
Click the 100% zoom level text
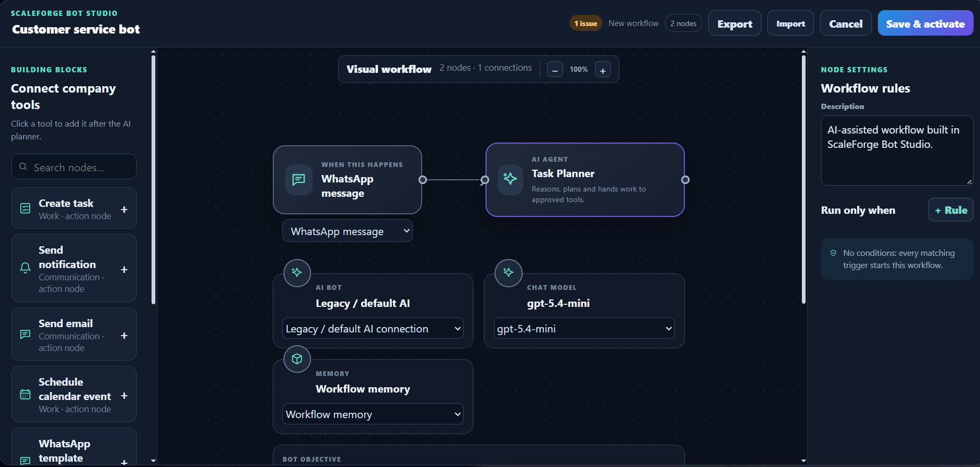(579, 69)
